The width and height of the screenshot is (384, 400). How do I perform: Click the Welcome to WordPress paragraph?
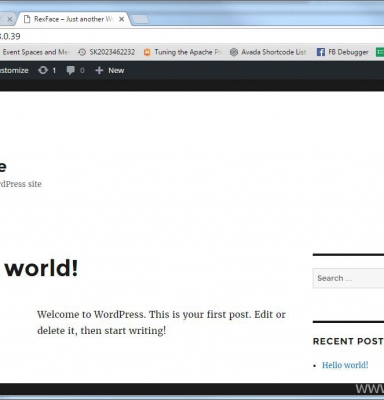[x=161, y=322]
